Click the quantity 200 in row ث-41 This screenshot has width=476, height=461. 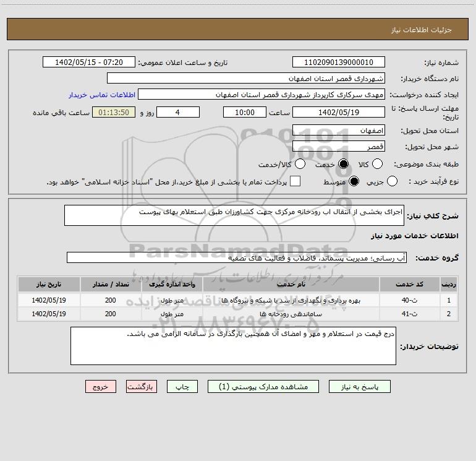[111, 314]
